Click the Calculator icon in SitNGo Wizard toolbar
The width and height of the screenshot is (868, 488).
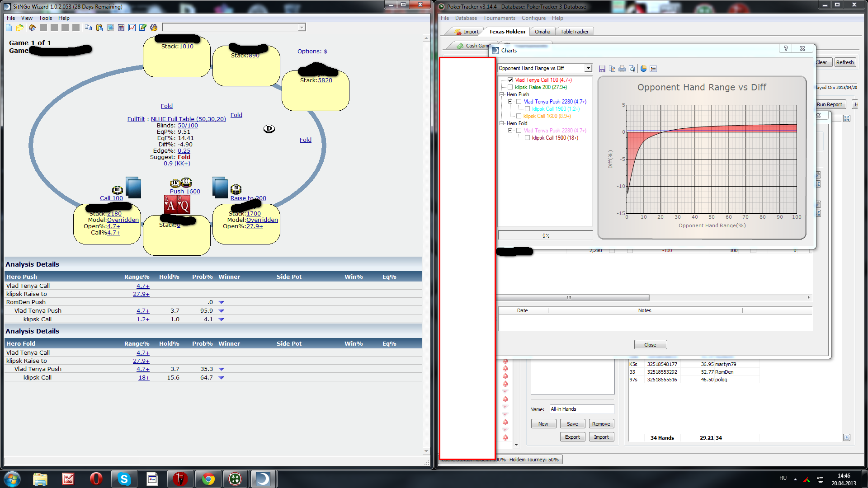[x=121, y=28]
